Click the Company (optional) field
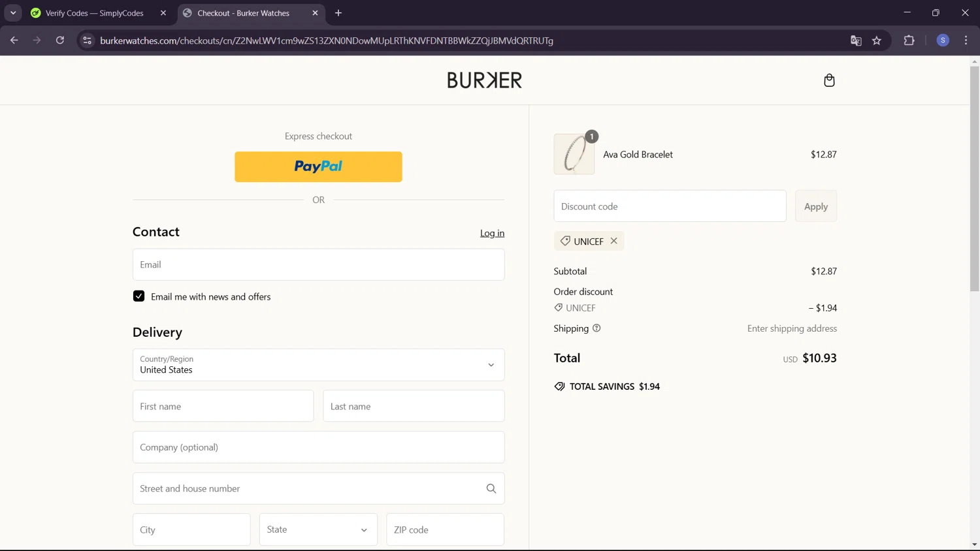980x551 pixels. pos(318,447)
